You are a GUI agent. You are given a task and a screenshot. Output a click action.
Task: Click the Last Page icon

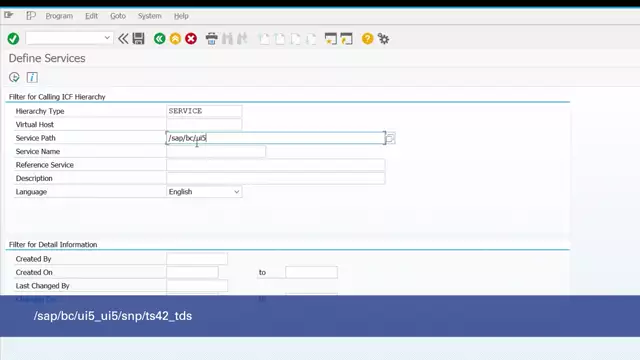coord(311,39)
